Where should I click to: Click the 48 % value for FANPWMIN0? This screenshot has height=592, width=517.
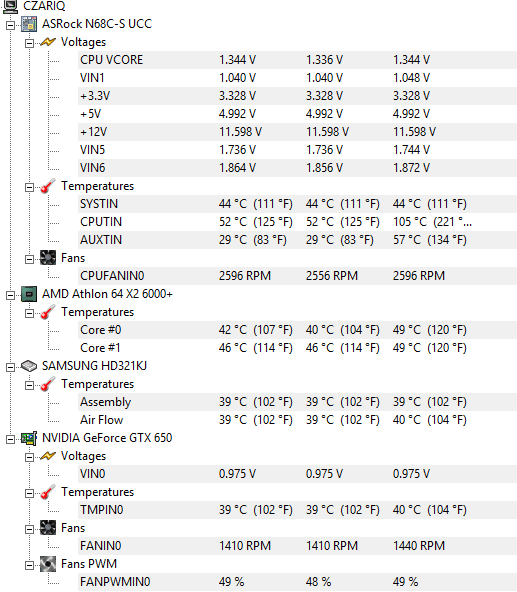318,582
